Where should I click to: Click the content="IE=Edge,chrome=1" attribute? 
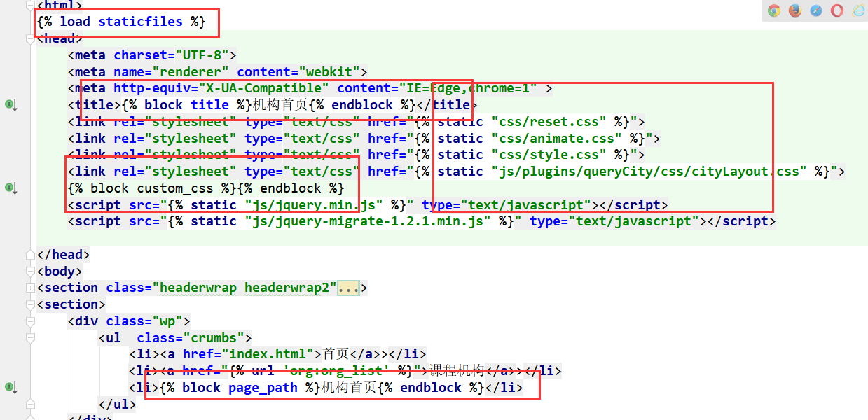pyautogui.click(x=437, y=88)
